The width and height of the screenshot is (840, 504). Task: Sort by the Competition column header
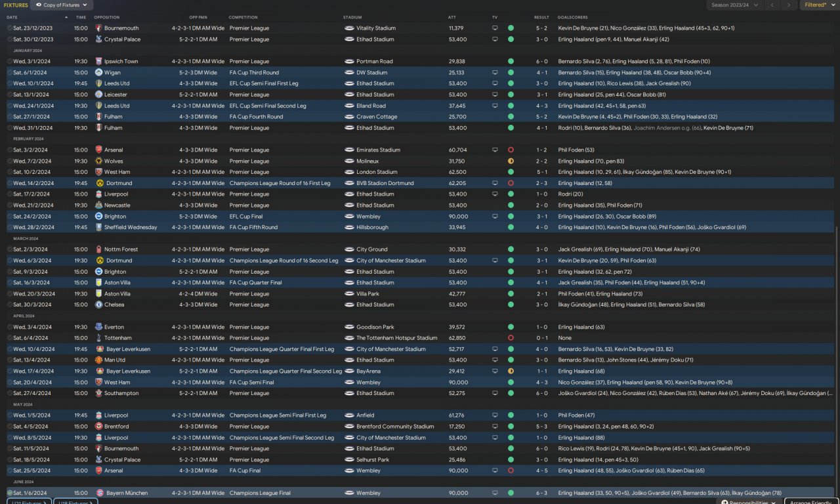point(243,17)
